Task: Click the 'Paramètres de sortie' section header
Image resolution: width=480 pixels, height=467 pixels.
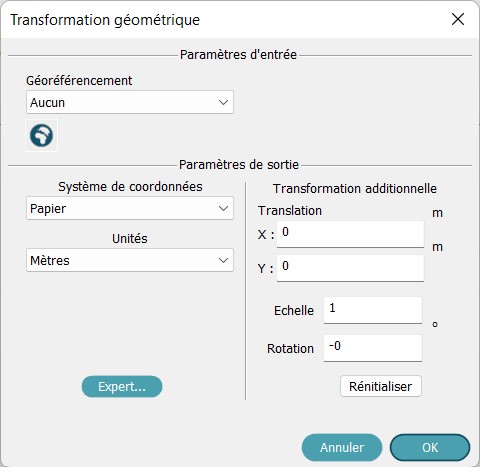Action: (x=239, y=165)
